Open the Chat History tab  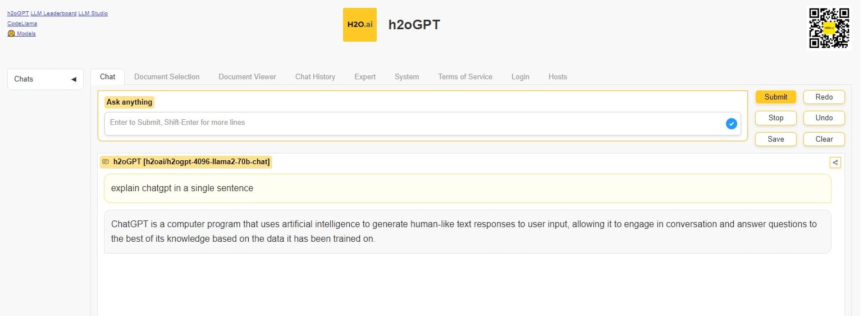click(x=315, y=76)
